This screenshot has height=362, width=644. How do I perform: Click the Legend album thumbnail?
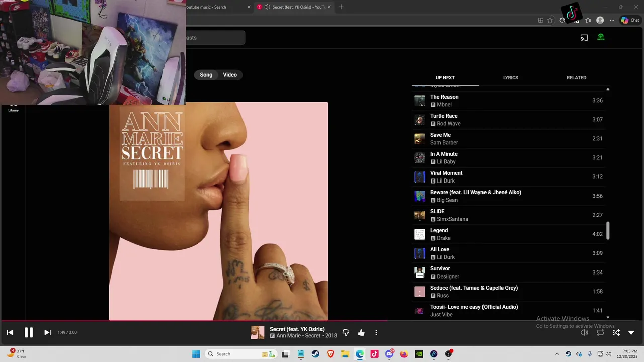click(420, 234)
